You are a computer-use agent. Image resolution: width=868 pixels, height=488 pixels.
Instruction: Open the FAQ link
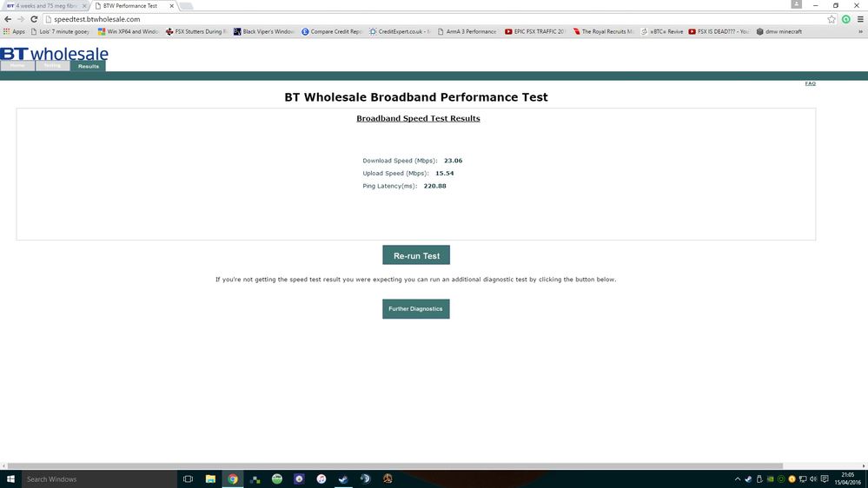(810, 83)
